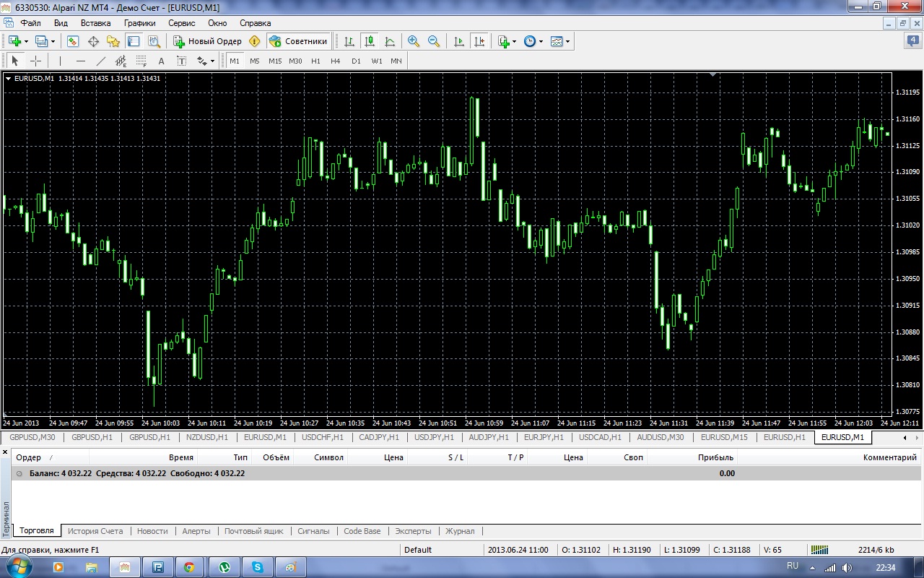Zoom in the chart

414,41
